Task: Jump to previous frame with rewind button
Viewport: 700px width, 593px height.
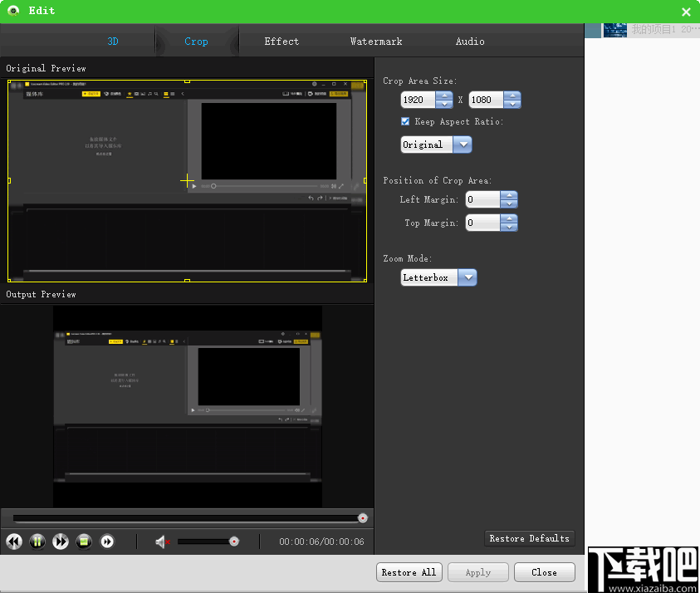Action: [14, 542]
